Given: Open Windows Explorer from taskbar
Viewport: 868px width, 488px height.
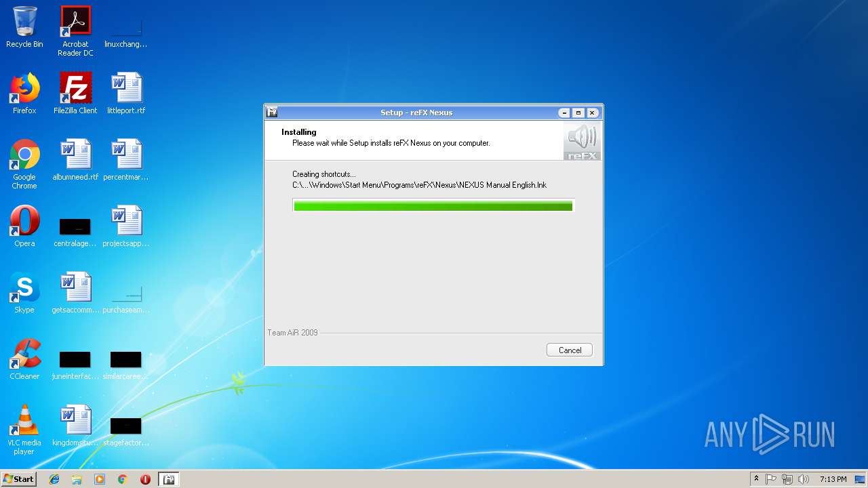Looking at the screenshot, I should coord(77,479).
